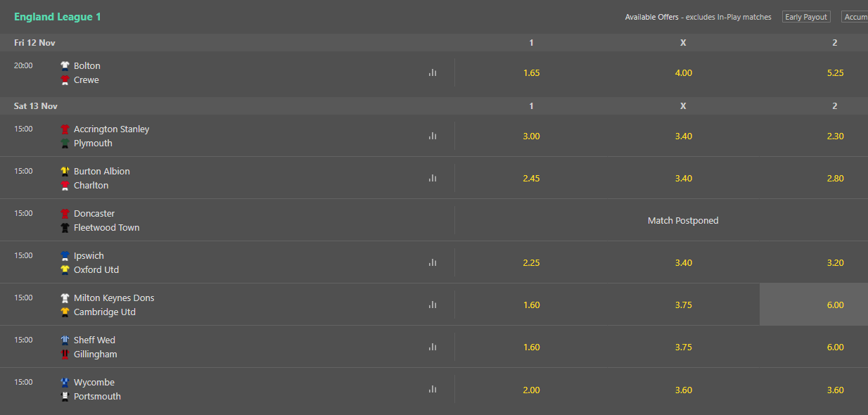This screenshot has width=868, height=415.
Task: Open stats icon for Wycombe v Portsmouth
Action: coord(433,389)
